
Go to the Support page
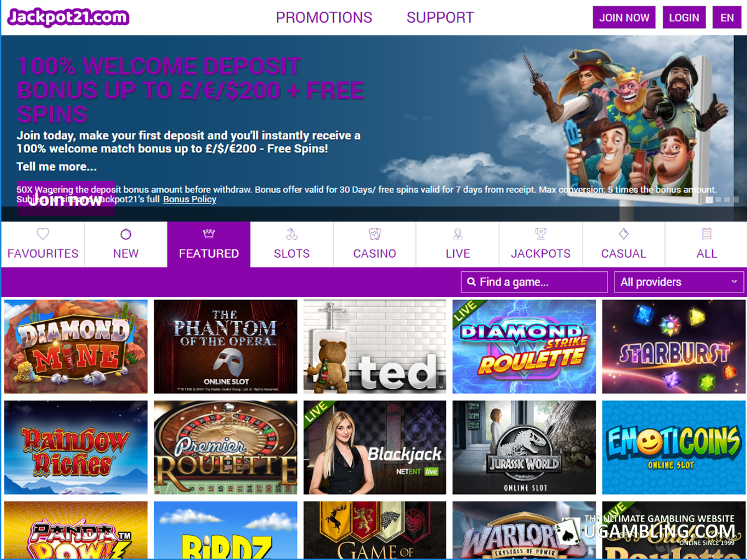(440, 17)
